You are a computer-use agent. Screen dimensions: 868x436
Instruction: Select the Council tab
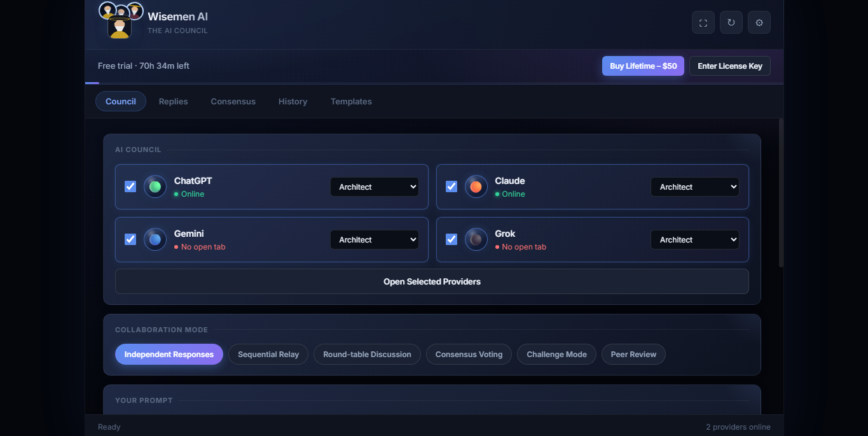(121, 101)
